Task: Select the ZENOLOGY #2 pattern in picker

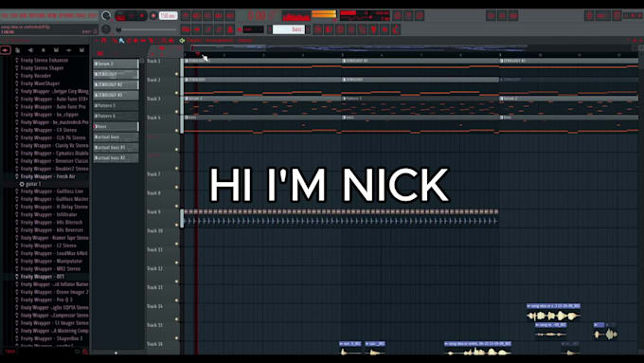Action: click(x=116, y=84)
